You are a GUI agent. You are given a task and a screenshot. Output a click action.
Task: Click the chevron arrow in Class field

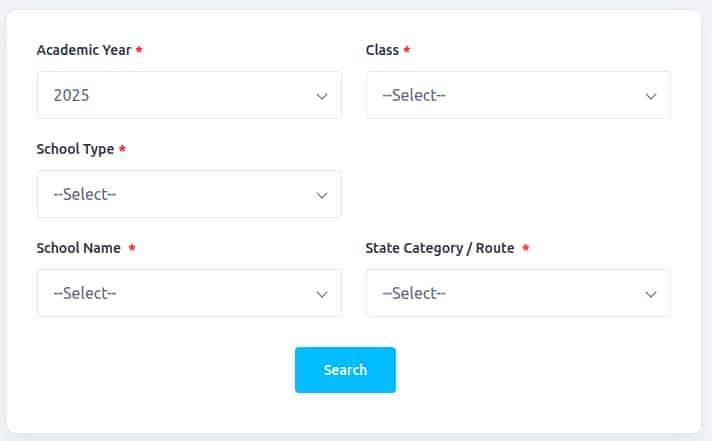651,96
